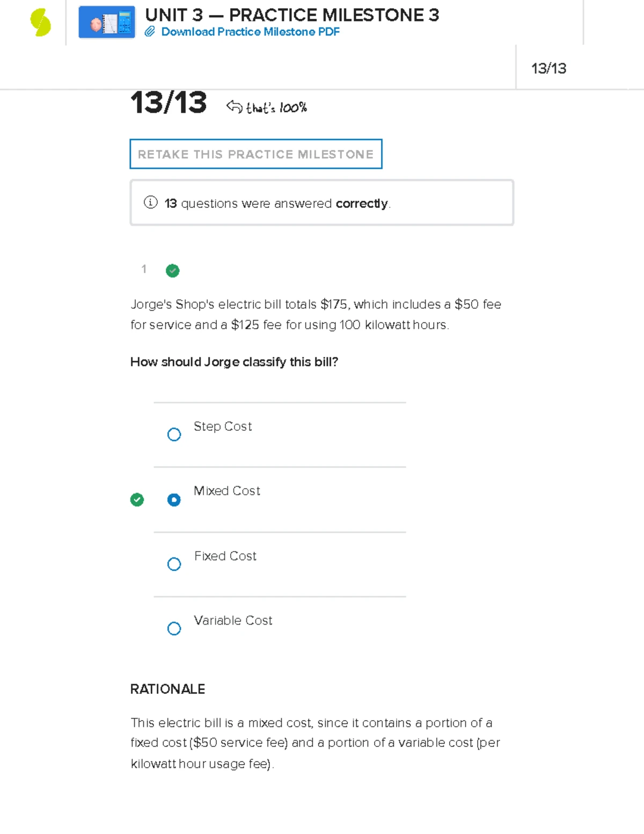644x834 pixels.
Task: Click the Unit 3 Practice Milestone 3 title
Action: pyautogui.click(x=292, y=15)
